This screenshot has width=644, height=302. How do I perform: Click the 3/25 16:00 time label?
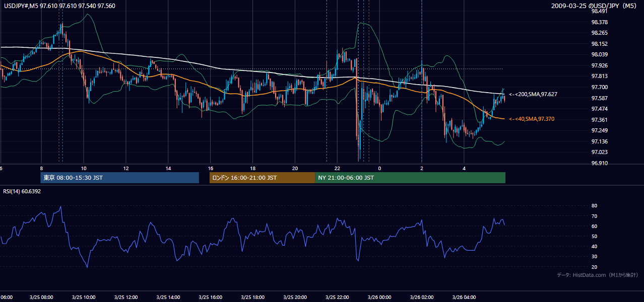click(211, 297)
